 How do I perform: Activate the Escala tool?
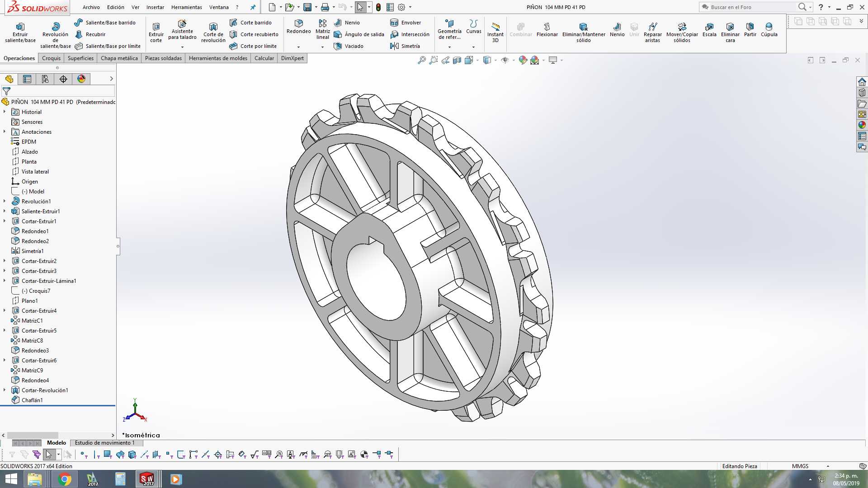[709, 30]
